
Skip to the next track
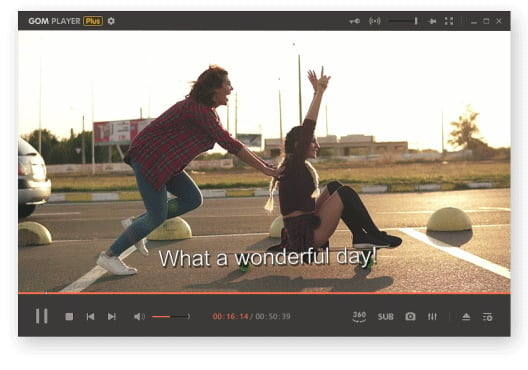(112, 316)
